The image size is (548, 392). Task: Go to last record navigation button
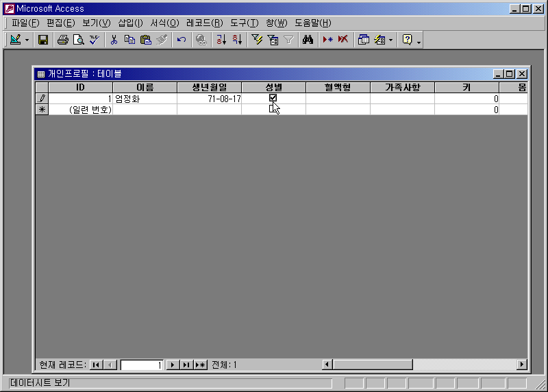[186, 365]
